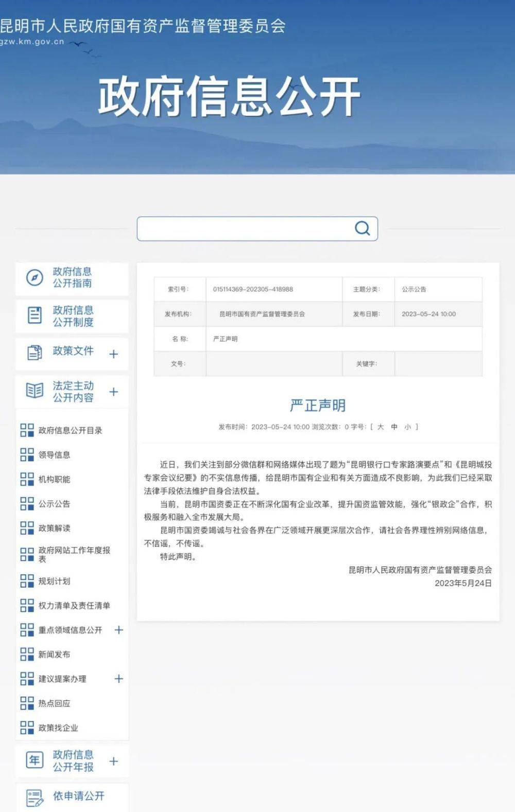Click the open book icon for 法定主动公开内容
515x812 pixels.
(35, 391)
